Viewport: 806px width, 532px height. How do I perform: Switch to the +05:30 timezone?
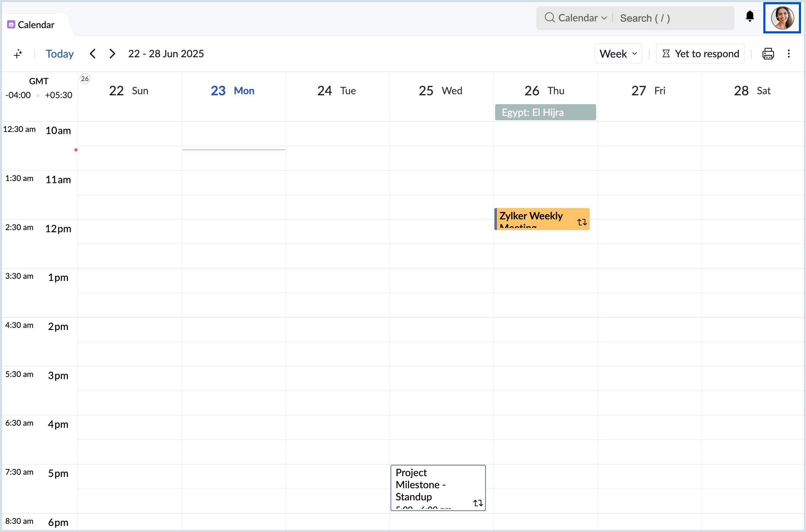pyautogui.click(x=58, y=95)
